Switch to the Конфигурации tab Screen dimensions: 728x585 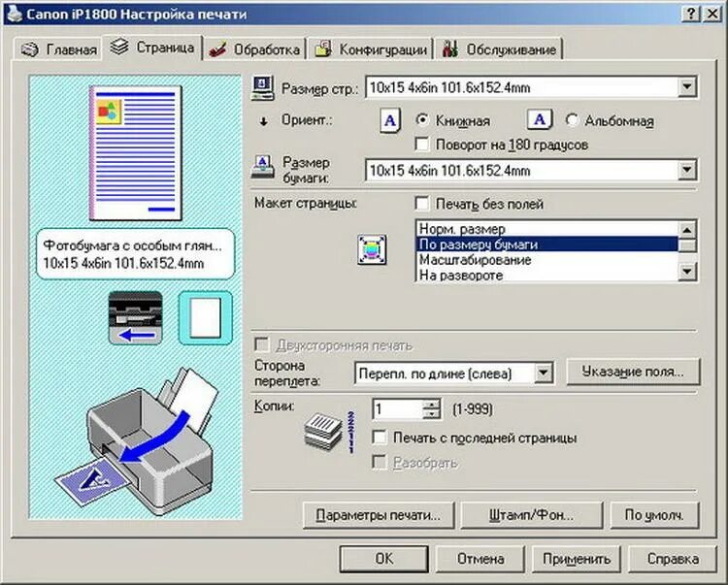(371, 49)
